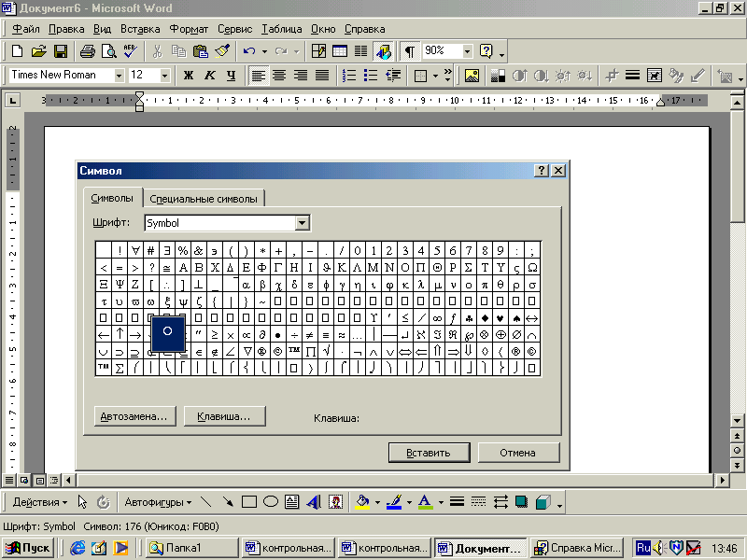Viewport: 747px width, 560px height.
Task: Click the Tables and Borders icon
Action: pyautogui.click(x=318, y=51)
